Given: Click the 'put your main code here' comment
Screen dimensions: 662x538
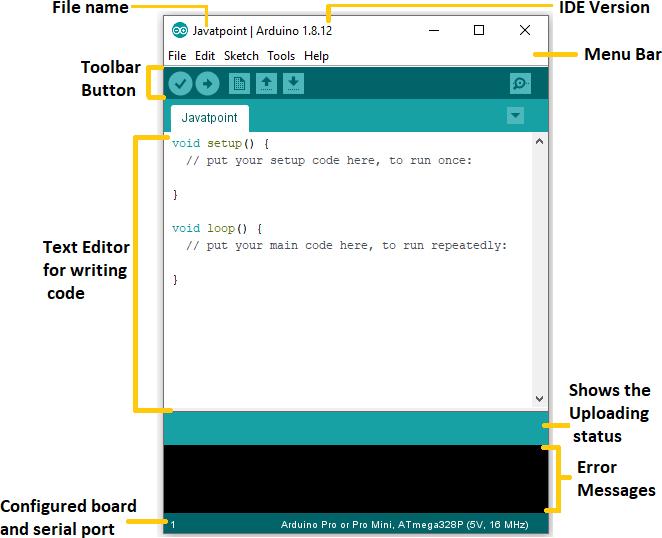Looking at the screenshot, I should click(346, 245).
